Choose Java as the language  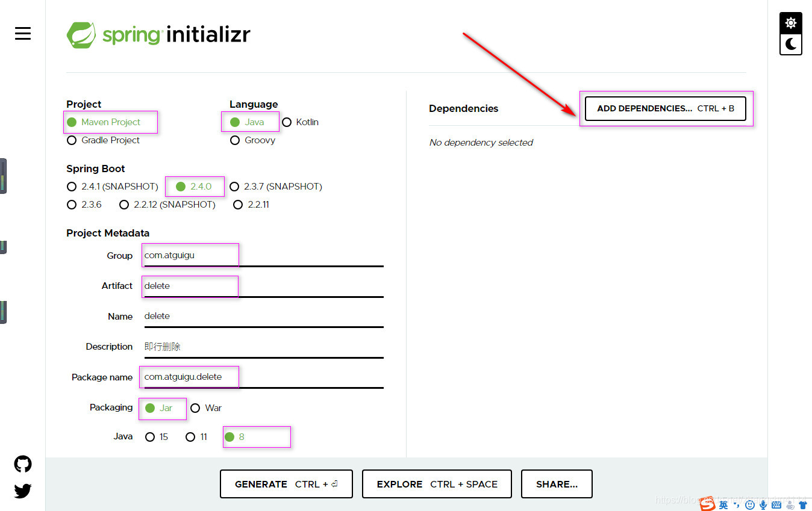coord(247,122)
